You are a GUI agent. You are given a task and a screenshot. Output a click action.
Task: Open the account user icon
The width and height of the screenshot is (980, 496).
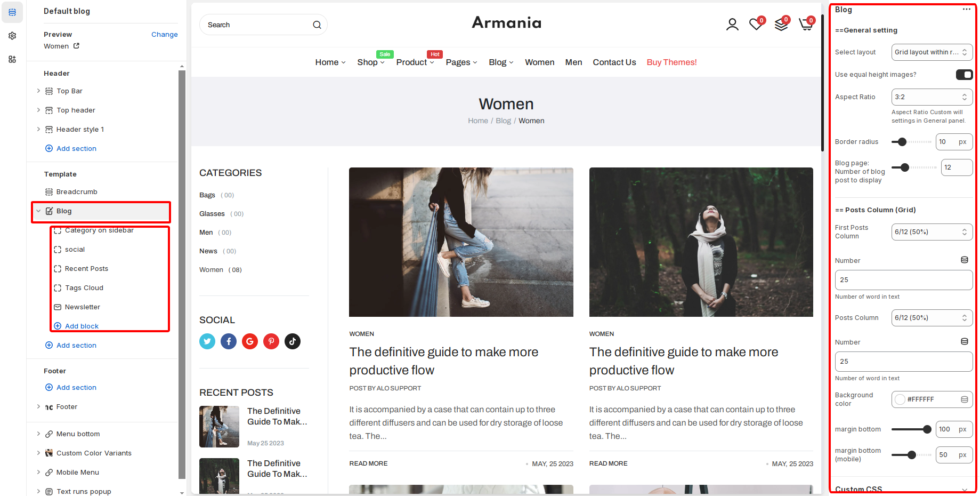[x=732, y=25]
